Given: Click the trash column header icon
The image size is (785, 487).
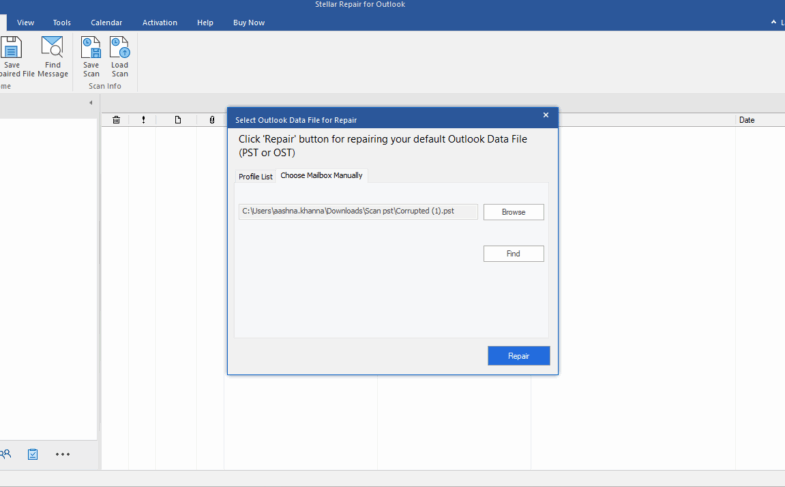Looking at the screenshot, I should (116, 120).
